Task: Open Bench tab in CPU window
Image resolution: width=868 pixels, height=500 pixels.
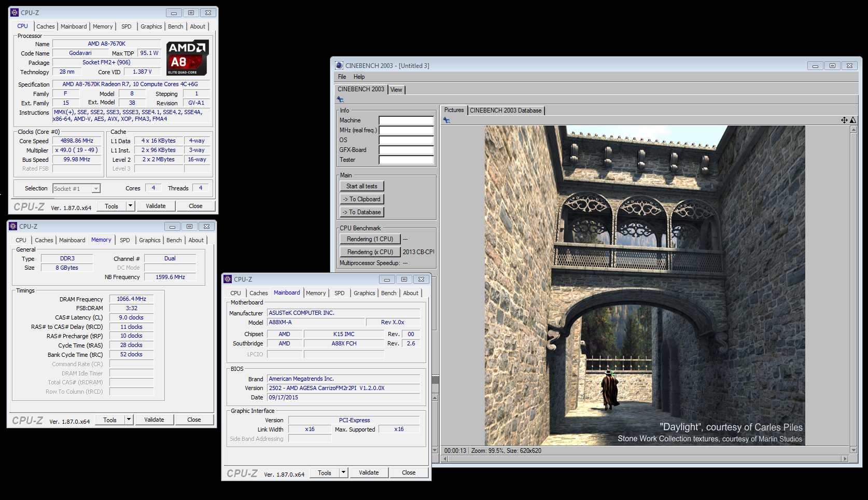Action: tap(176, 26)
